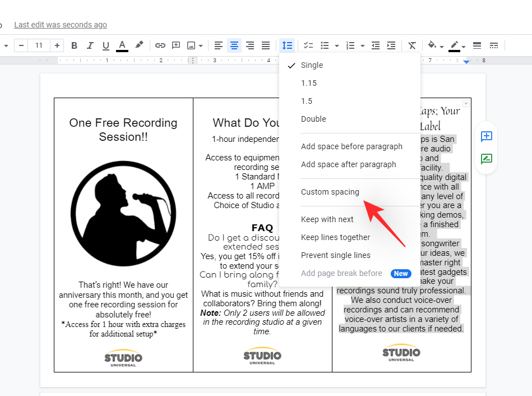Open Custom spacing settings

click(x=350, y=192)
